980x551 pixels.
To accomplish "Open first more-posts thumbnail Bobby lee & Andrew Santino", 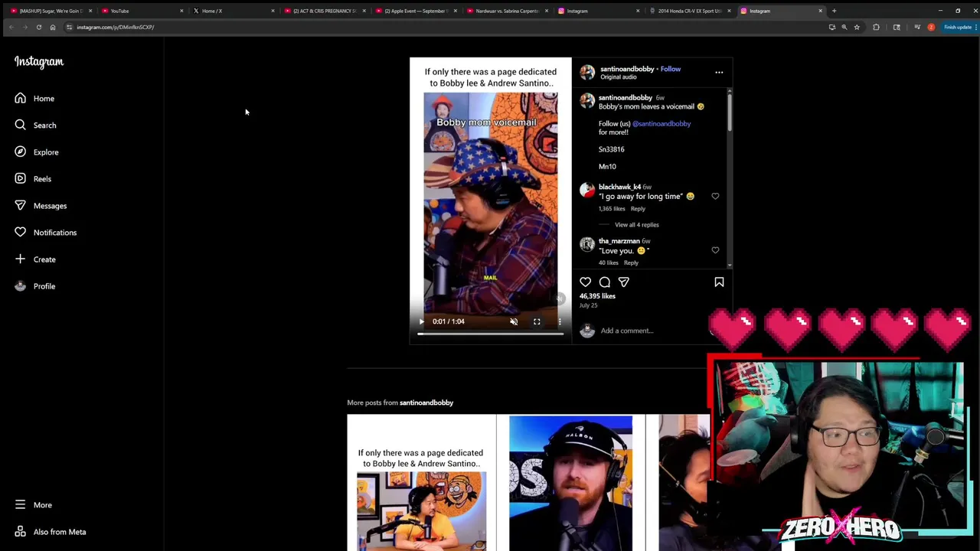I will click(421, 483).
